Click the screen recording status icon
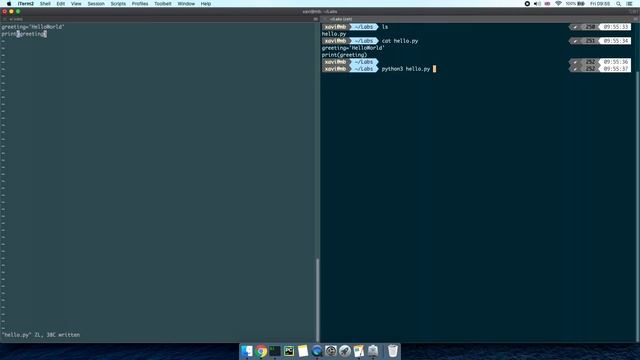 pyautogui.click(x=527, y=4)
